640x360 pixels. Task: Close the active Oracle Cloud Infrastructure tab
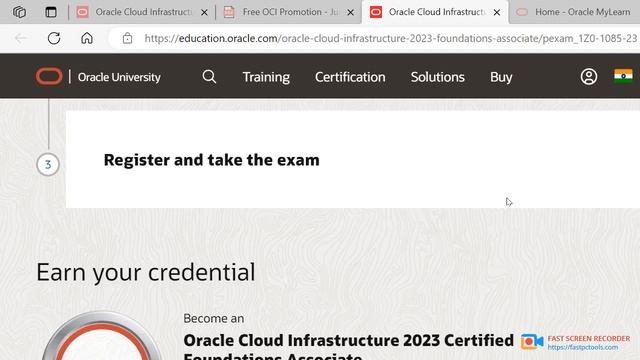497,13
